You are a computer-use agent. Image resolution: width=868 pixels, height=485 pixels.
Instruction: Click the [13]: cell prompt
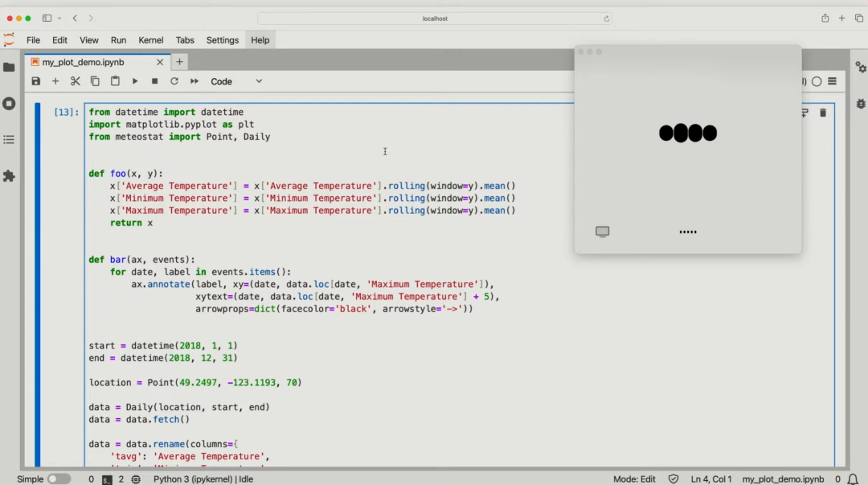67,112
